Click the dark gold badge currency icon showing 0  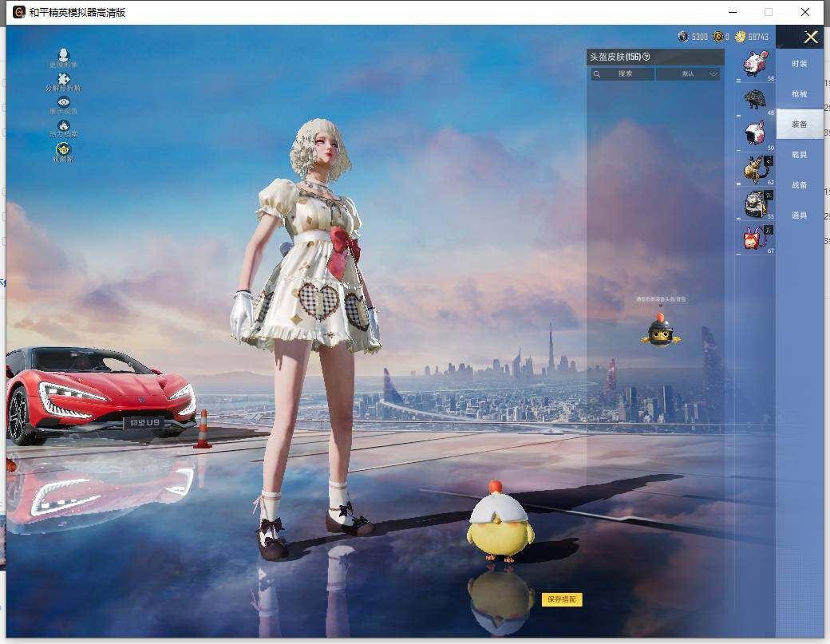coord(717,37)
